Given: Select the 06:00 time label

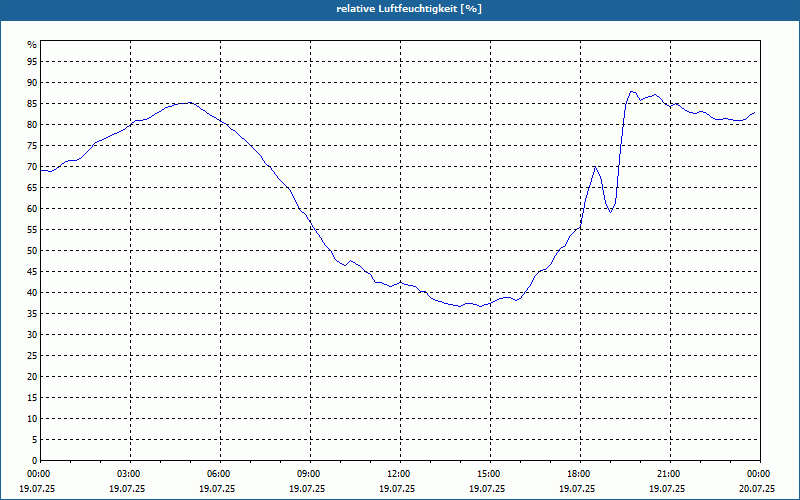Looking at the screenshot, I should [220, 474].
